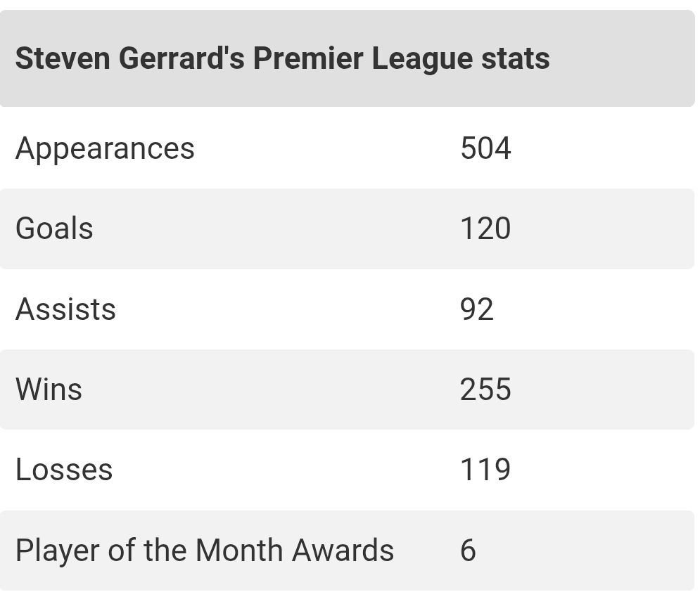Select the 'Appearances' row label

tap(105, 148)
